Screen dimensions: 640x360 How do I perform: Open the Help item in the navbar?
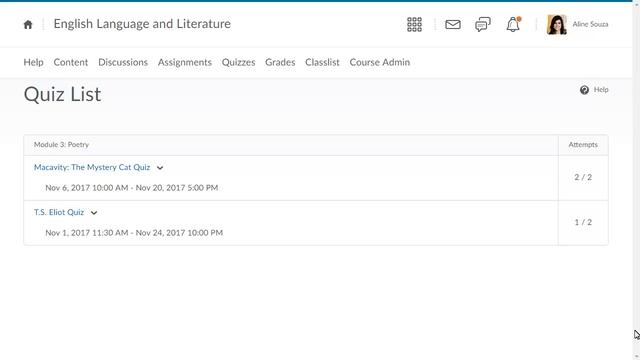(x=33, y=62)
